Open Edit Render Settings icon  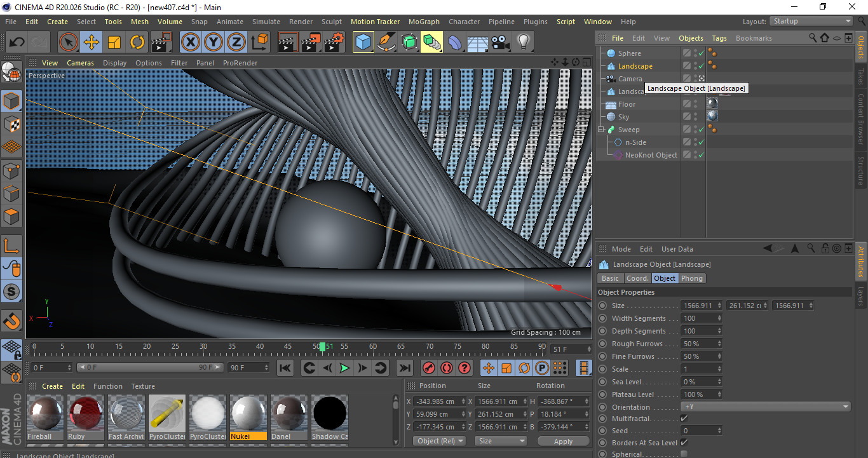(334, 43)
